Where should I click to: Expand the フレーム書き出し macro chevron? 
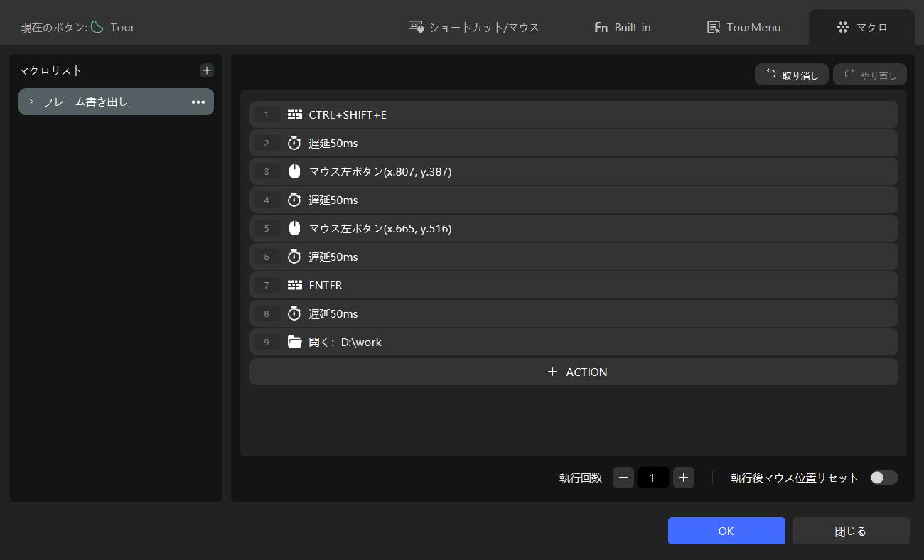pos(31,102)
